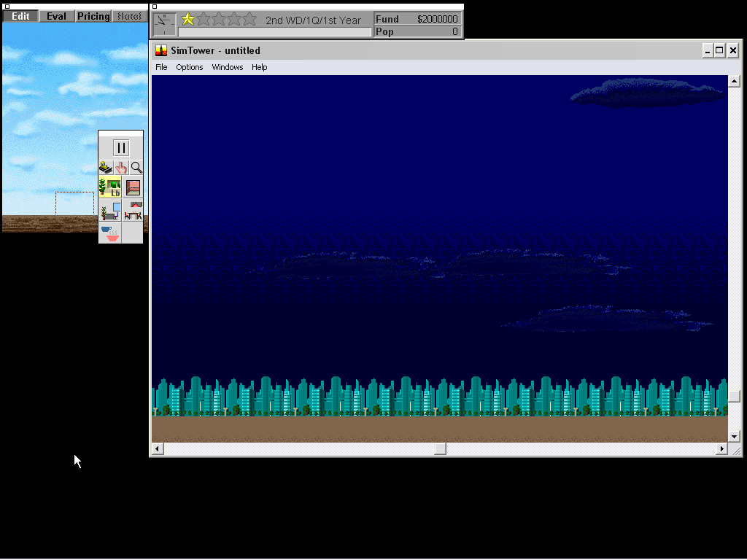Select the Lobby build tool

point(110,187)
